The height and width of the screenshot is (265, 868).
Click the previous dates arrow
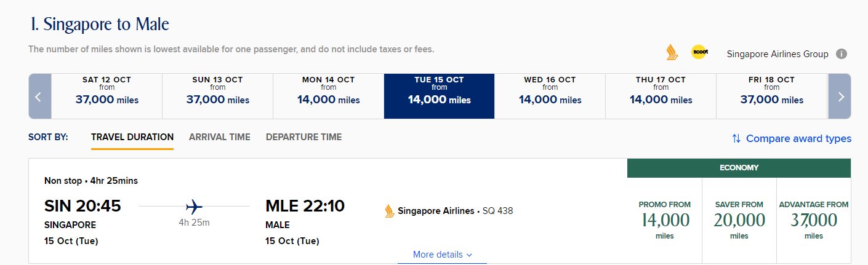coord(40,97)
